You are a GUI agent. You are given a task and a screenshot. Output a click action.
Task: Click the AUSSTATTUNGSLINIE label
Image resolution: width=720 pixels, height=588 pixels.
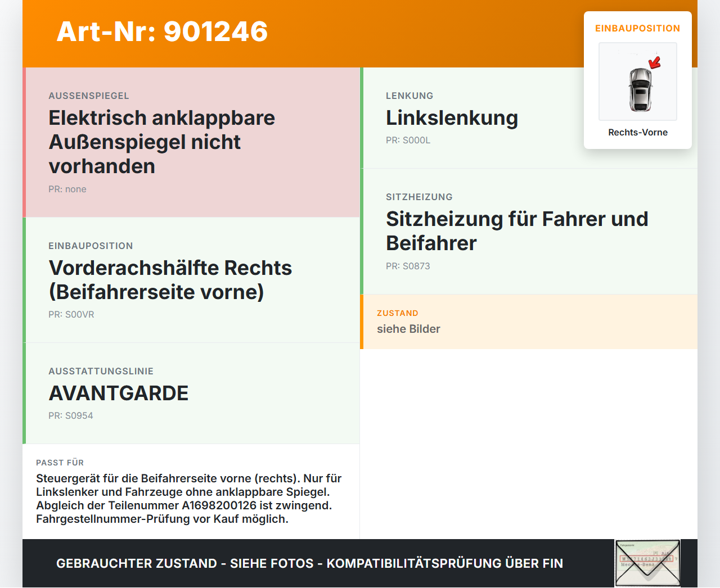(x=101, y=371)
